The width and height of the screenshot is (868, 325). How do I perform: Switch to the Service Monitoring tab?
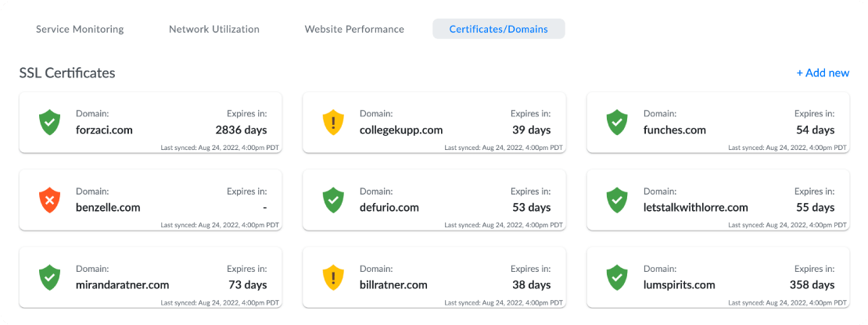pos(80,29)
